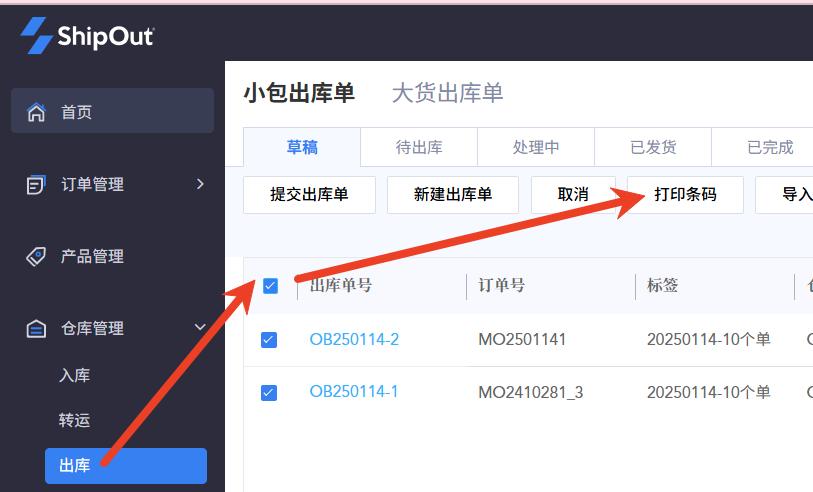Screen dimensions: 813x492
Task: Uncheck the row OB250114-2 checkbox
Action: pos(269,340)
